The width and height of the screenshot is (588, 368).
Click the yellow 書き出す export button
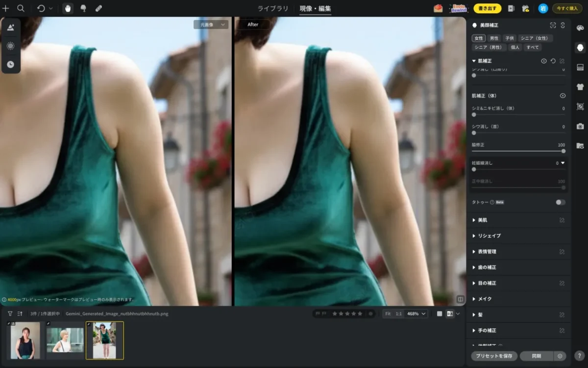(x=487, y=8)
